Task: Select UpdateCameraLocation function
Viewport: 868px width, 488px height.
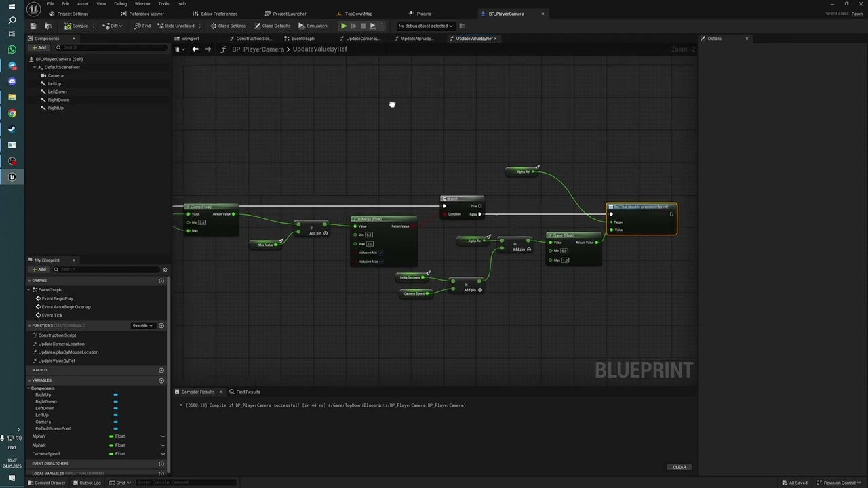Action: pyautogui.click(x=61, y=344)
